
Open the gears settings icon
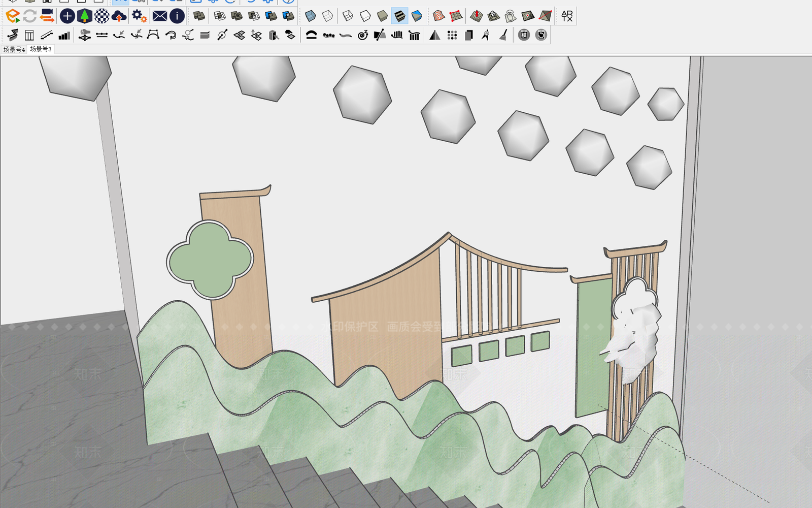click(x=139, y=16)
